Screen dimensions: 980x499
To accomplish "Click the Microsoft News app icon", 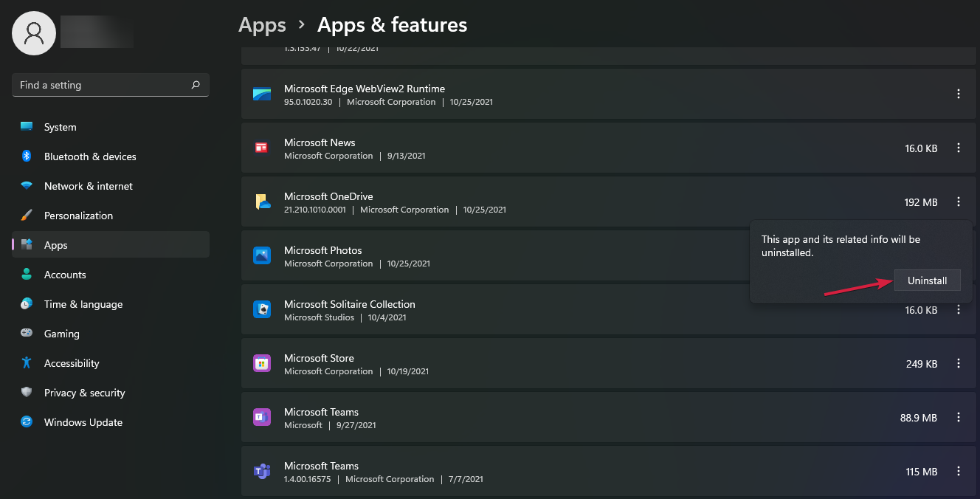I will 262,148.
